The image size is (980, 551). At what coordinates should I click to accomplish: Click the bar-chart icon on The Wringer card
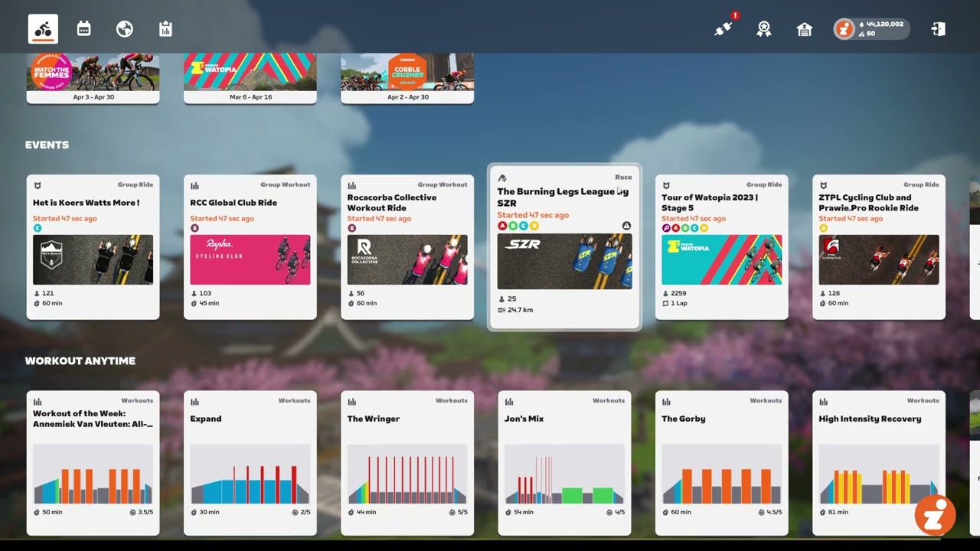pos(351,401)
